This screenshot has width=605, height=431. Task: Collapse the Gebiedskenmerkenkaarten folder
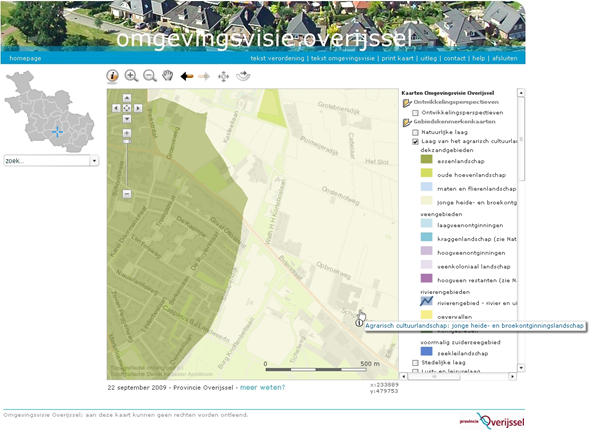coord(407,122)
